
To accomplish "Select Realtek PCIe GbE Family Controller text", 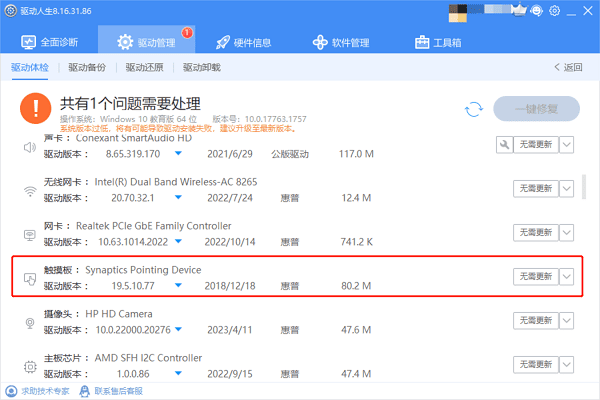I will click(153, 226).
